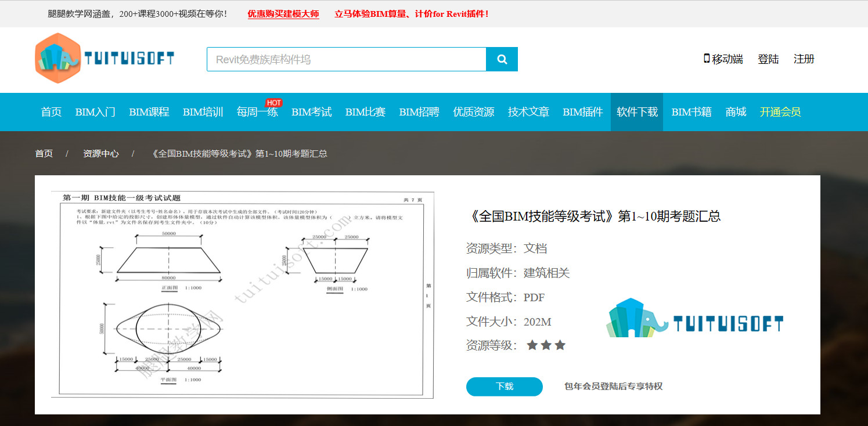
Task: Click the mobile phone icon beside 移动端
Action: coord(707,59)
